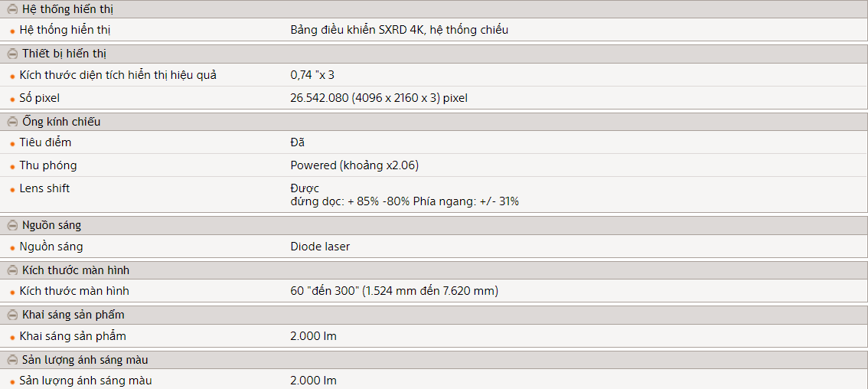Click the minus icon beside the Kích thước màn hình header

pyautogui.click(x=12, y=270)
